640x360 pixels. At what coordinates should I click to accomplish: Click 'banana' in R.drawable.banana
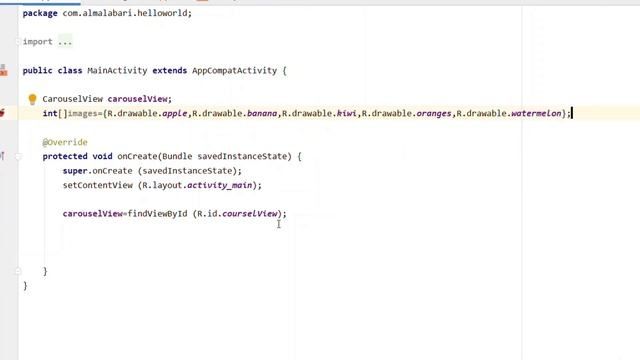tap(262, 113)
